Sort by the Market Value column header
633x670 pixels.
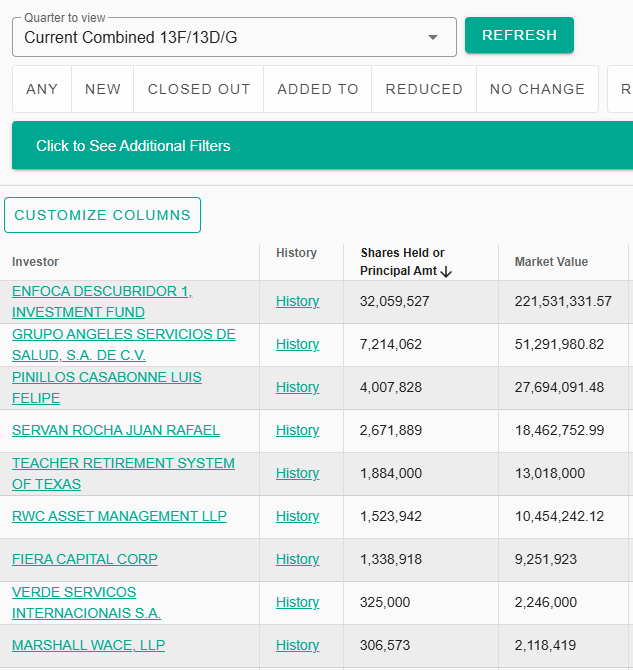551,262
